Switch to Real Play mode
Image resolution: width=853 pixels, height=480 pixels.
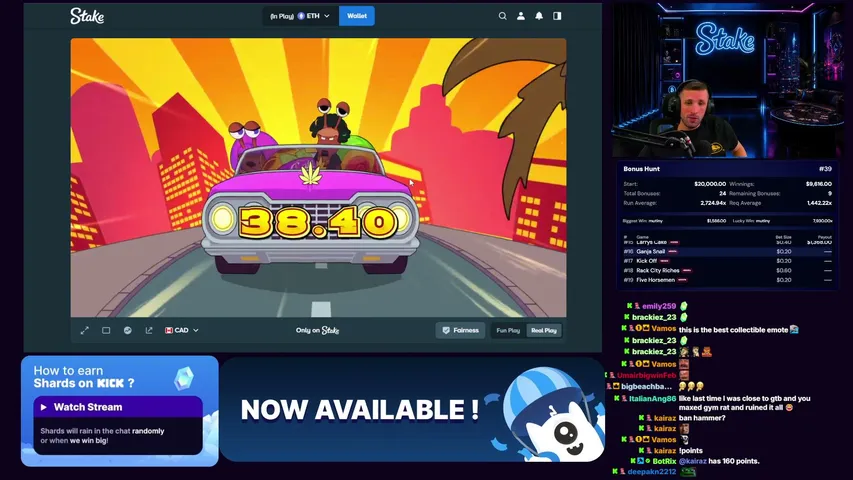click(544, 330)
